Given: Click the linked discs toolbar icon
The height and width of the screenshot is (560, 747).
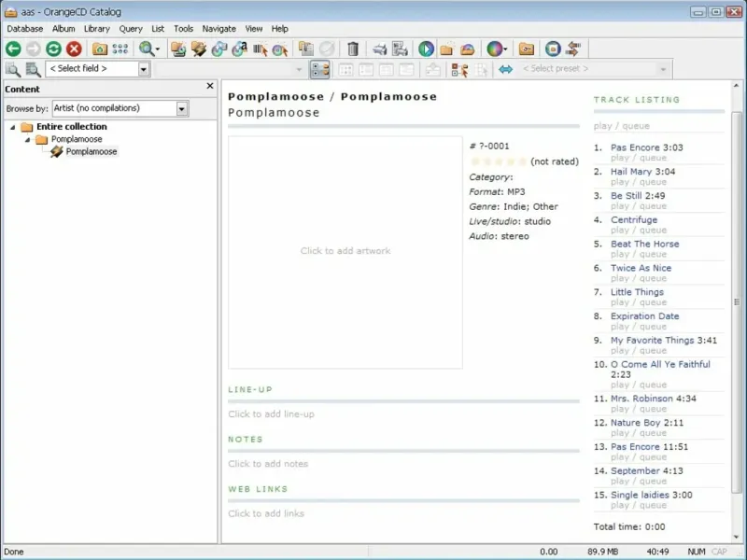Looking at the screenshot, I should pyautogui.click(x=219, y=49).
